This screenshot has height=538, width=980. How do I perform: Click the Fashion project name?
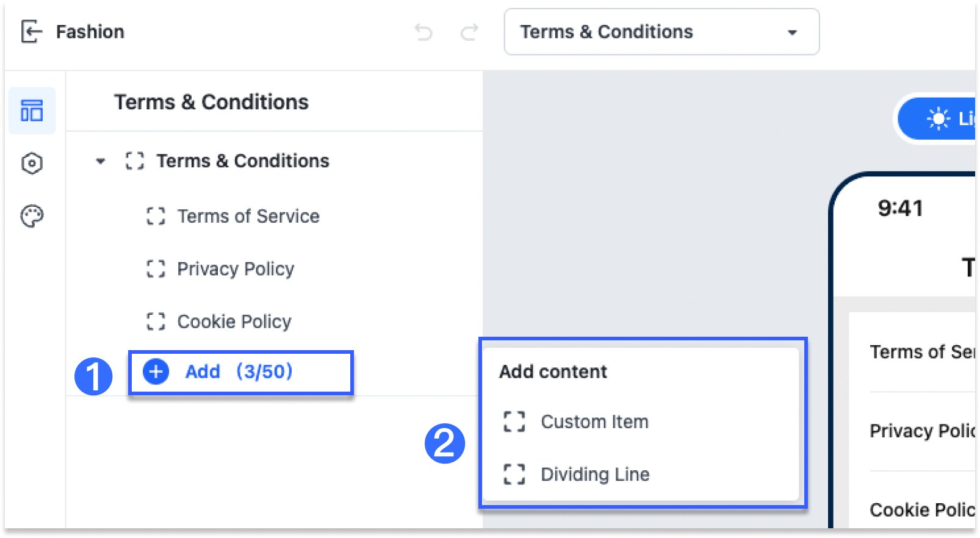[90, 31]
